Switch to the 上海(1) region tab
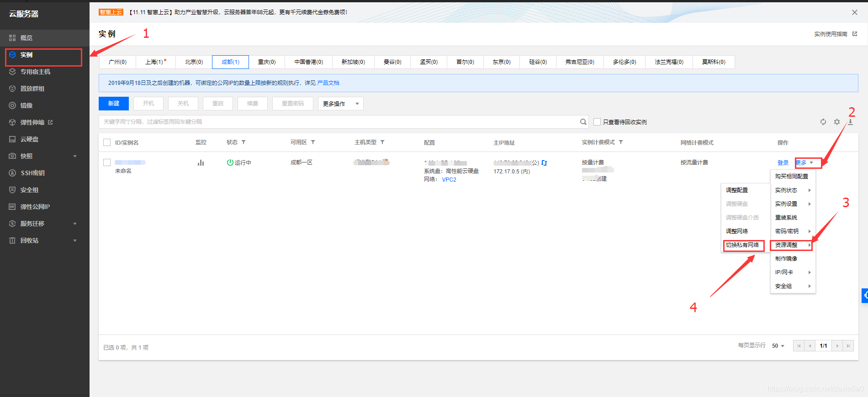The image size is (868, 397). 156,62
